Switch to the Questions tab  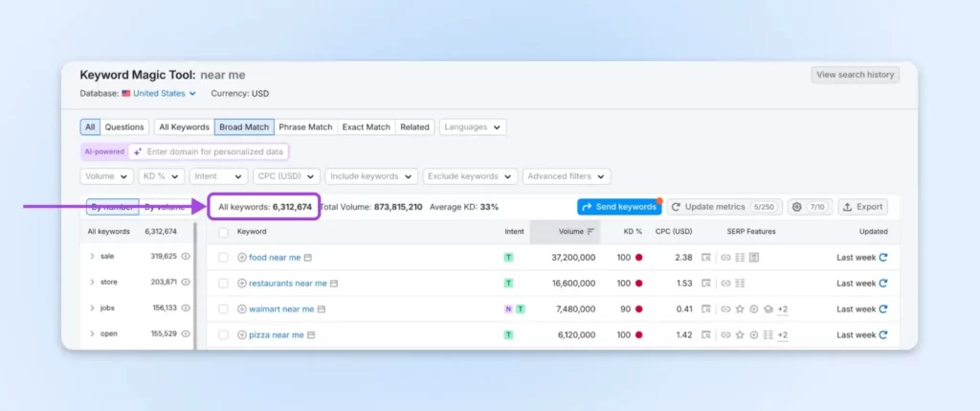pos(124,127)
